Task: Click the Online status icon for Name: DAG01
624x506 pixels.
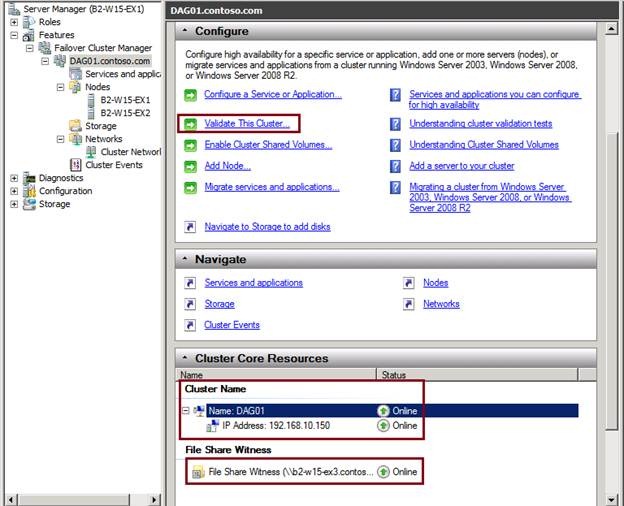Action: tap(383, 411)
